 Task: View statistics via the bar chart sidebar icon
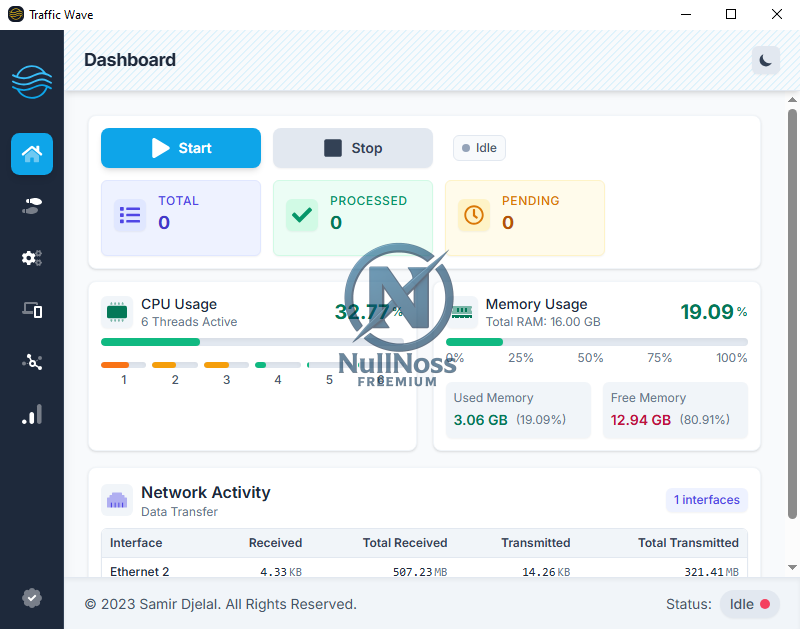[31, 414]
